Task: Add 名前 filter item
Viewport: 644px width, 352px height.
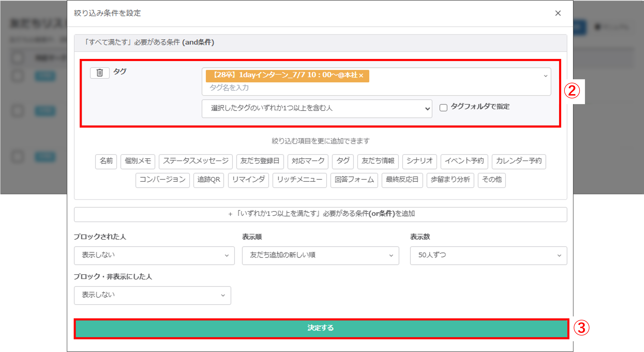Action: [x=106, y=161]
